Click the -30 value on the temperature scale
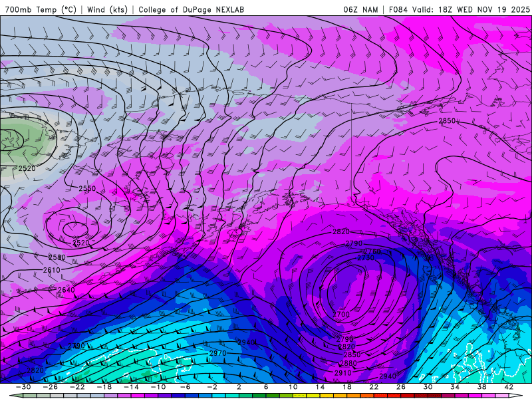 [23, 387]
